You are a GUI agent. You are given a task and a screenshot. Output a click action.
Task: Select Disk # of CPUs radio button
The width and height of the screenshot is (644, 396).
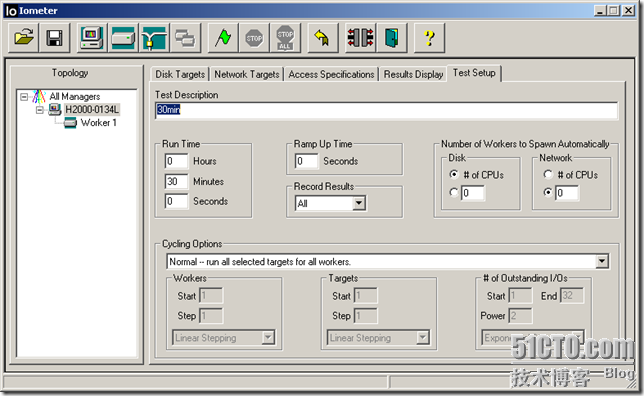pyautogui.click(x=454, y=175)
